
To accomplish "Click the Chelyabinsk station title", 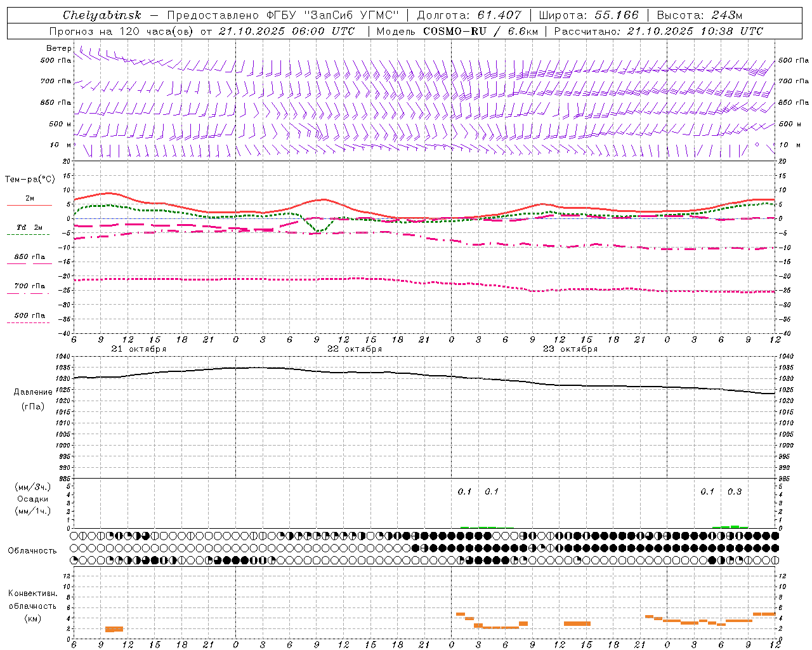I will 101,15.
